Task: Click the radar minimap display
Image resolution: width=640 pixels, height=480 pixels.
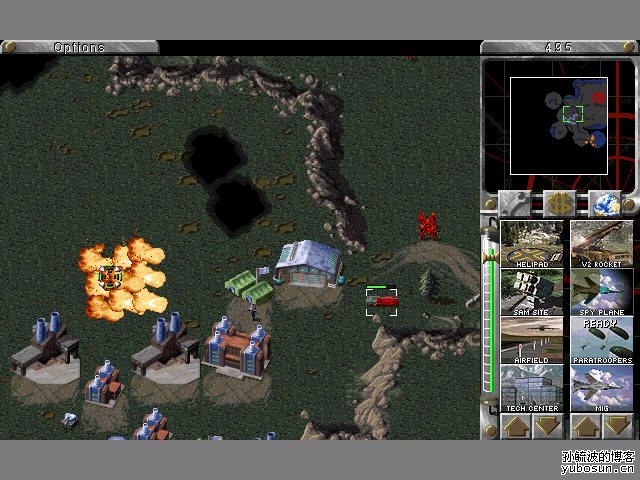Action: (559, 126)
